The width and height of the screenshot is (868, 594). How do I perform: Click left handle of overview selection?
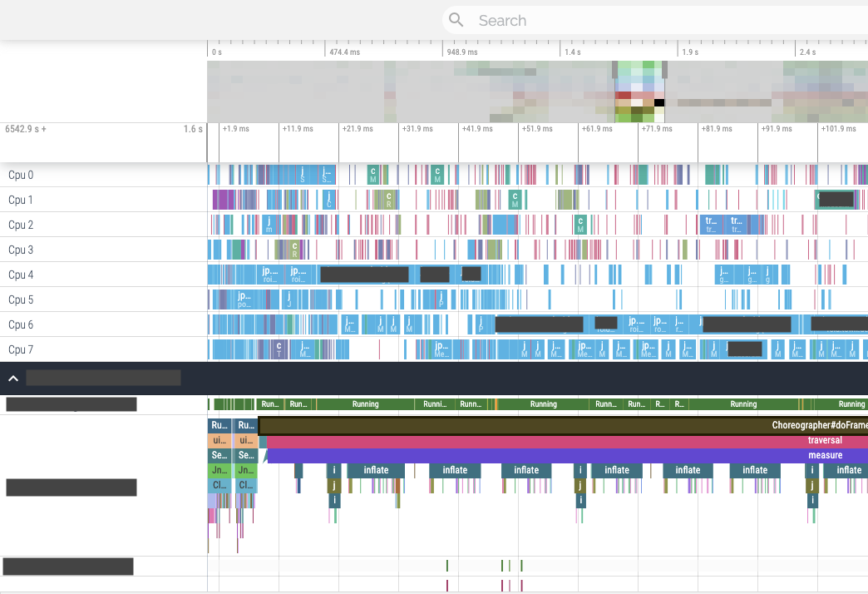(x=614, y=70)
